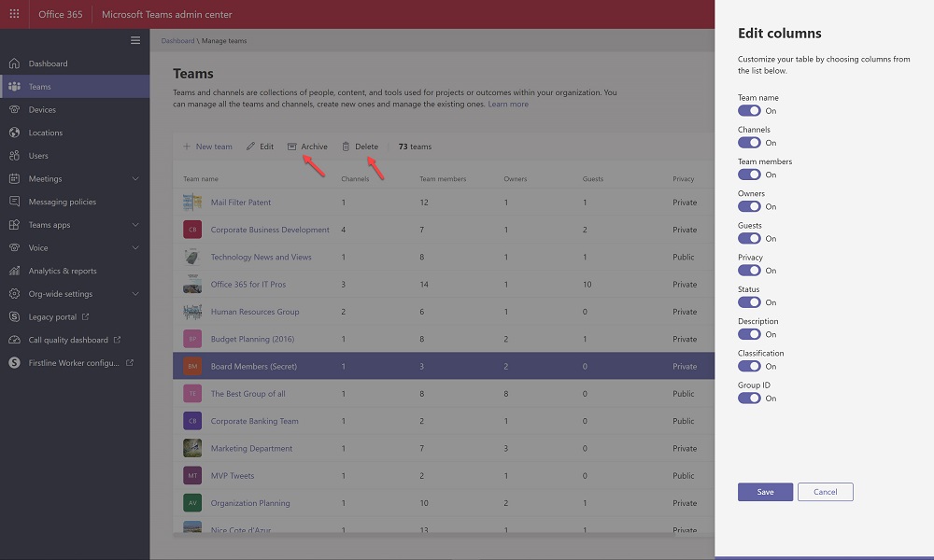
Task: Sort by the Team name column header
Action: 201,178
